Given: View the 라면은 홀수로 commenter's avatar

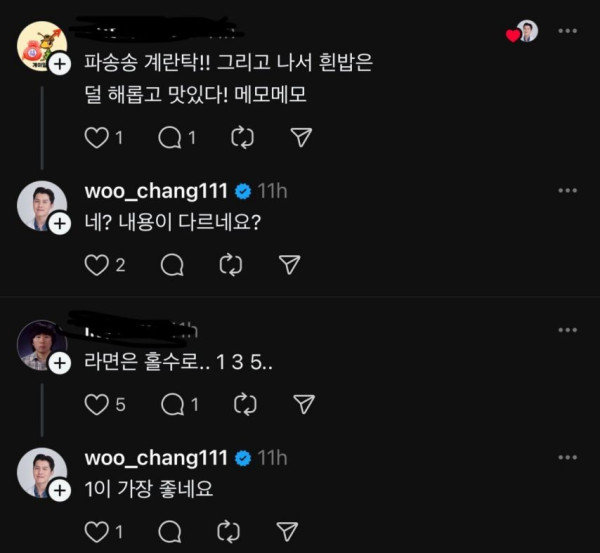Looking at the screenshot, I should [x=41, y=345].
